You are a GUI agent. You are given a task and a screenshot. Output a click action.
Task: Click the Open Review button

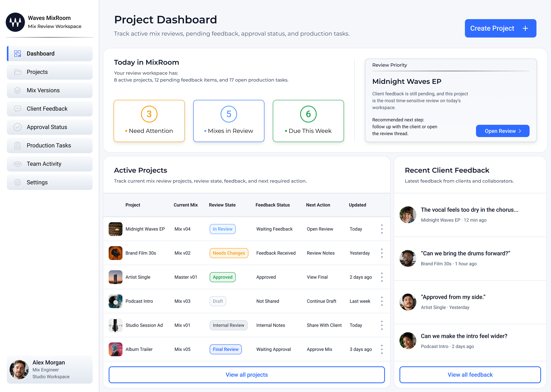(x=503, y=131)
